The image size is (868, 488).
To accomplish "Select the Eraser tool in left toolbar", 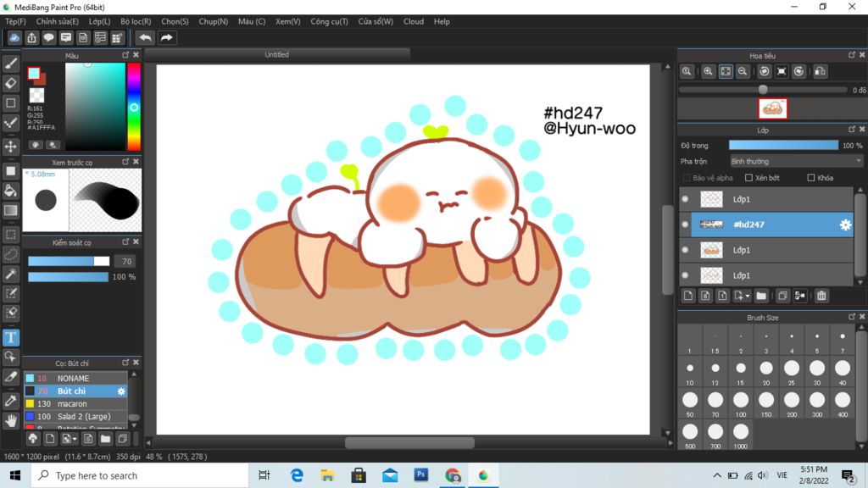I will 11,83.
